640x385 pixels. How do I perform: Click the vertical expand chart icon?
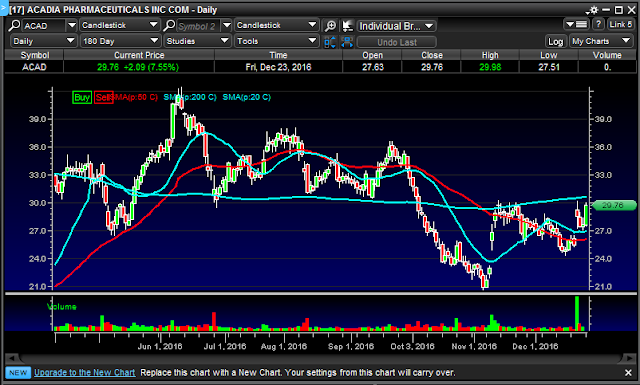[330, 42]
